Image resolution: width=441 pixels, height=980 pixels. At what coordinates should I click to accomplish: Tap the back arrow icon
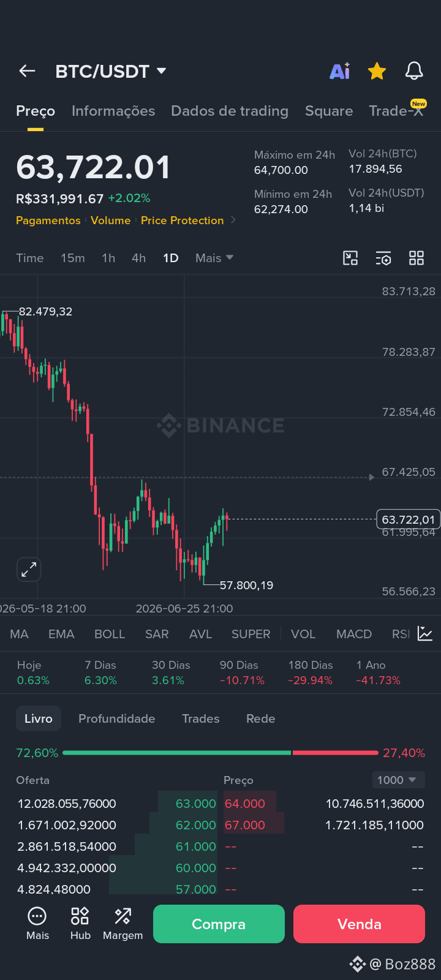pyautogui.click(x=27, y=71)
